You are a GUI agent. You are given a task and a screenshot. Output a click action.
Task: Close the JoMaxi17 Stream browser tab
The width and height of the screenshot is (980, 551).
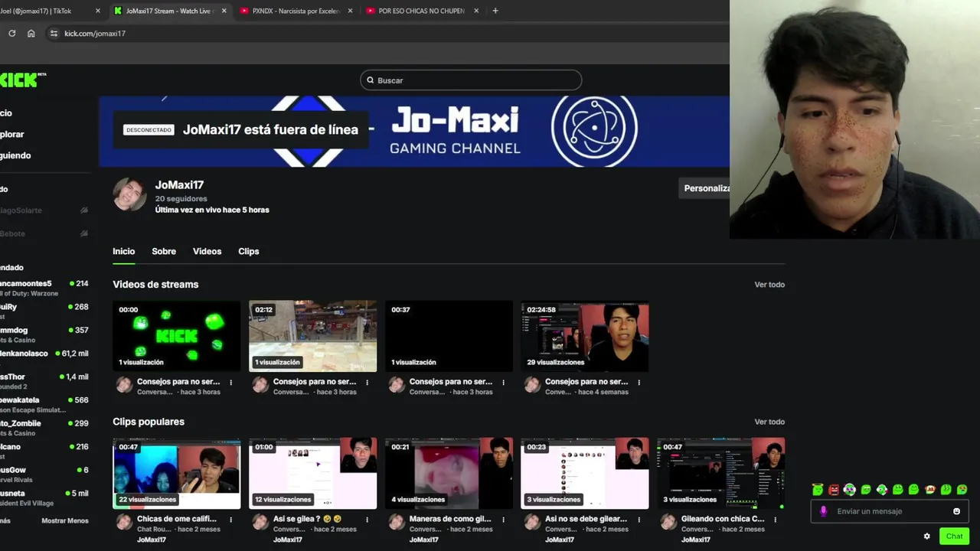(x=224, y=11)
